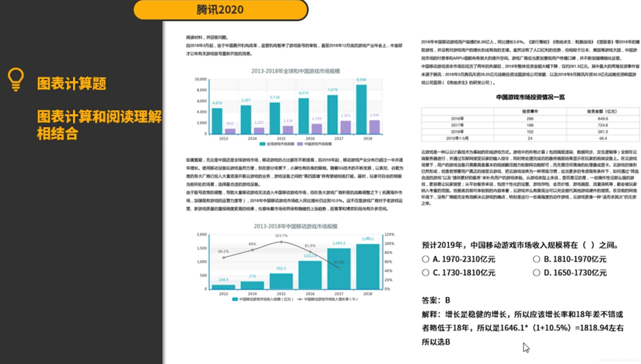
Task: Click table cell 261.3
Action: 603,132
